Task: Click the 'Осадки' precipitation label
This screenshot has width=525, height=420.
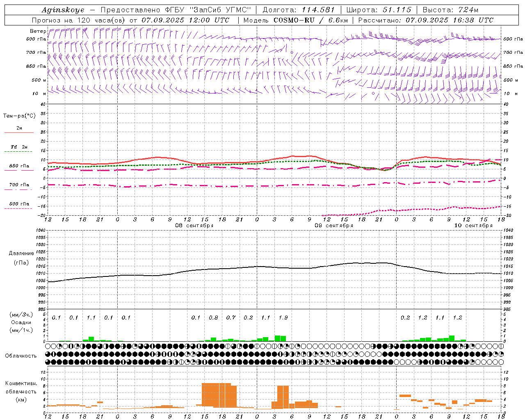Action: point(21,322)
